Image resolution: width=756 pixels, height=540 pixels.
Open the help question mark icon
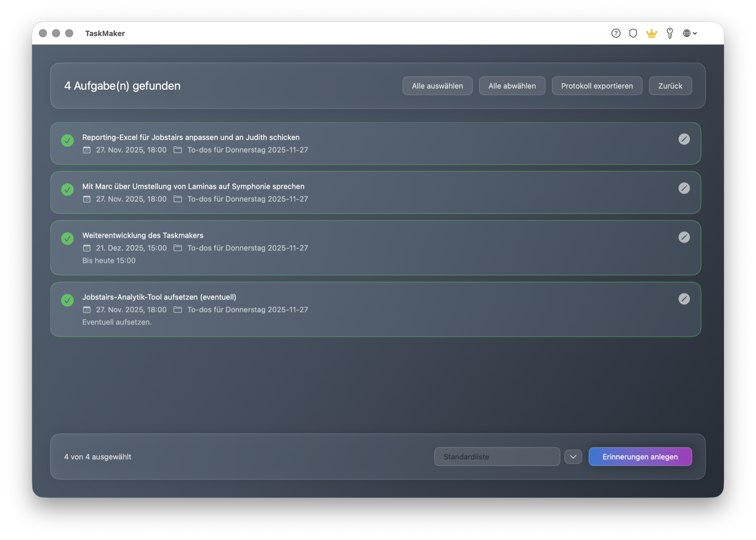(616, 33)
